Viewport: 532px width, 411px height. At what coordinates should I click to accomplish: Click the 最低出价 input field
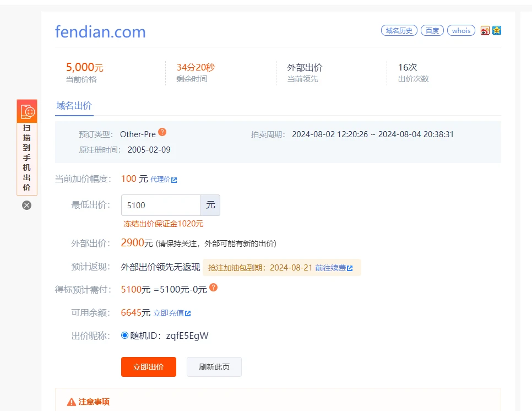click(160, 205)
